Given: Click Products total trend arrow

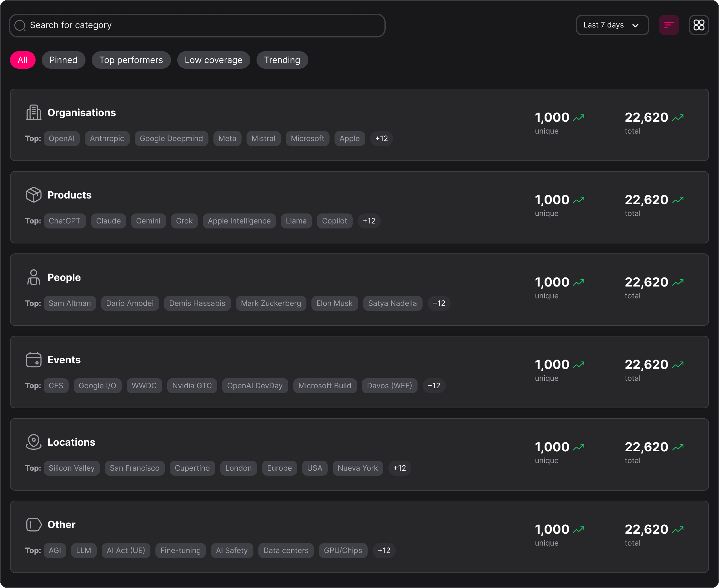Looking at the screenshot, I should [678, 200].
